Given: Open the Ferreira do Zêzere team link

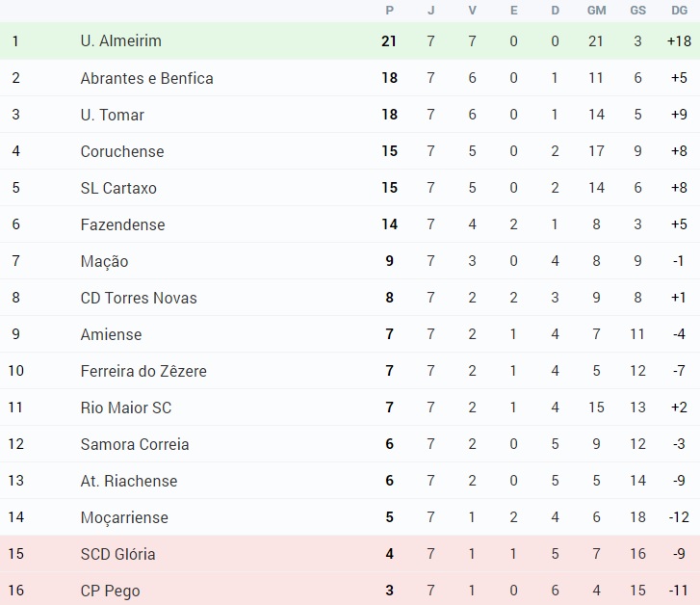Looking at the screenshot, I should click(x=143, y=371).
